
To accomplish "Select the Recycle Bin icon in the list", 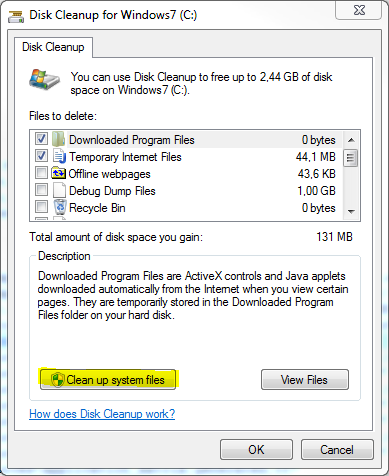I will [x=60, y=207].
